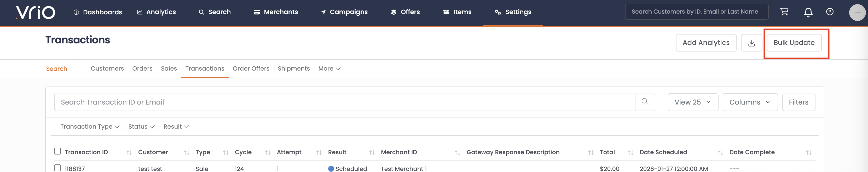Open the Search nav menu
Screen dimensions: 868x172
click(215, 12)
